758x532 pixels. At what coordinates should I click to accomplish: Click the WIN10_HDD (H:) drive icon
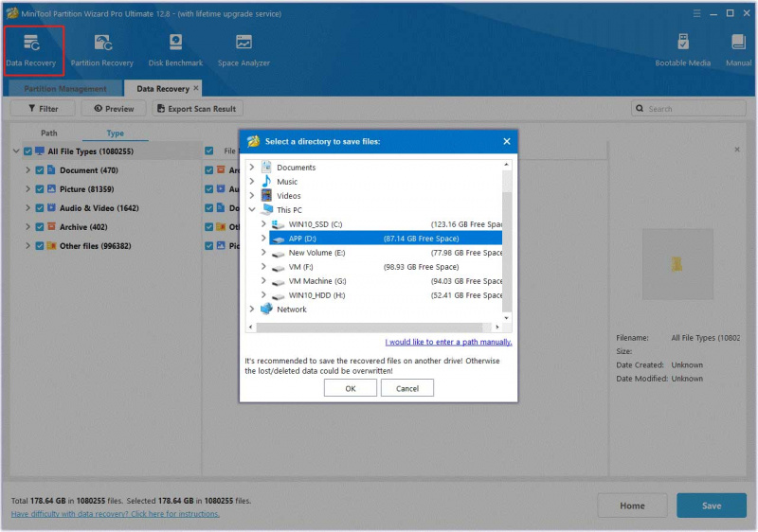(278, 295)
